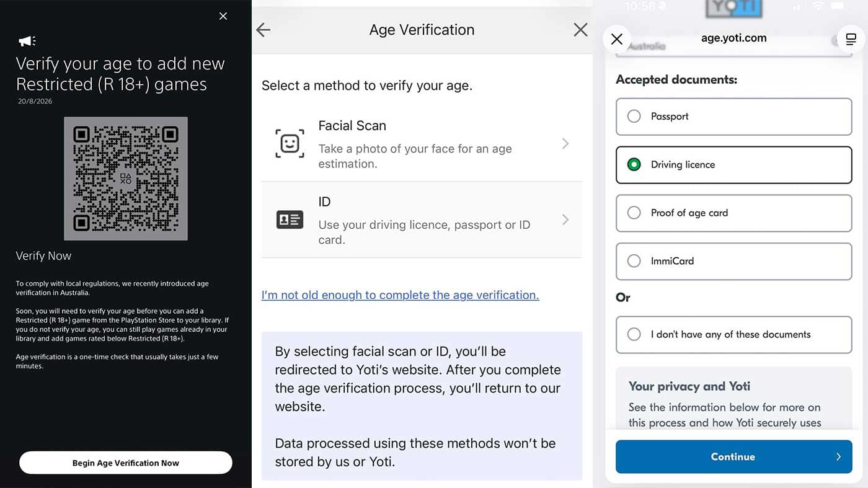Click the age.yoti.com address text
This screenshot has height=488, width=868.
pos(733,38)
